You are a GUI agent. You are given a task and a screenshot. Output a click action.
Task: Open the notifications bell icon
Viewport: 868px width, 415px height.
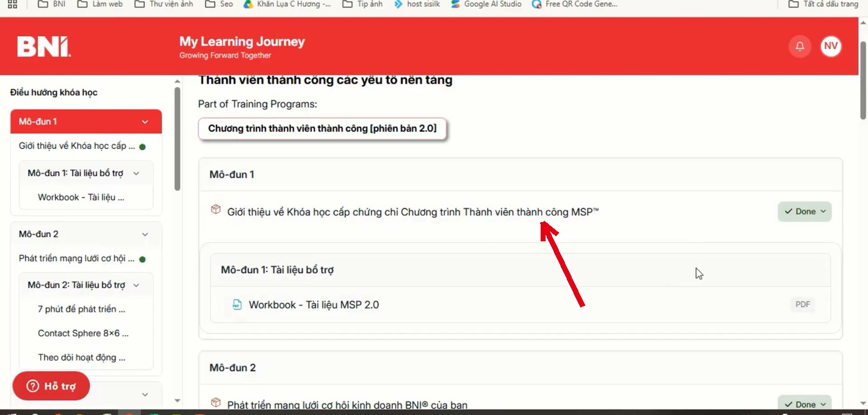pyautogui.click(x=800, y=47)
